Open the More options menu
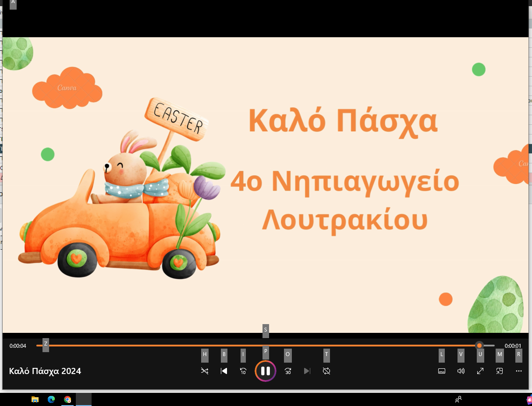 point(519,371)
